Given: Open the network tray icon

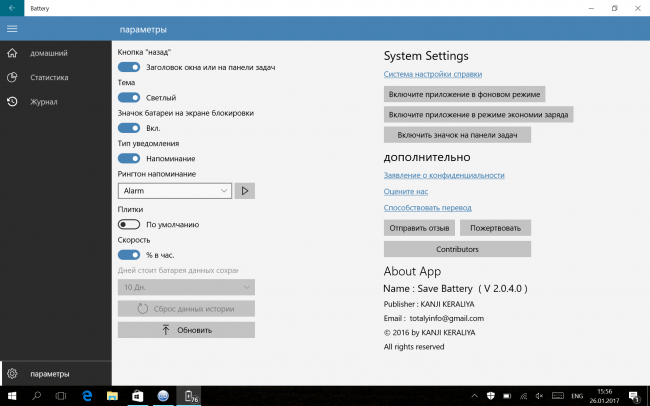Looking at the screenshot, I should click(524, 396).
